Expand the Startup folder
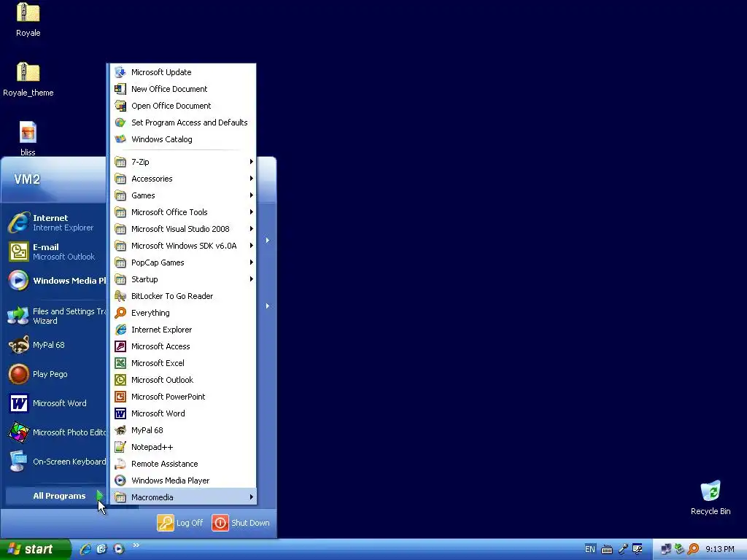This screenshot has height=560, width=747. [x=183, y=279]
